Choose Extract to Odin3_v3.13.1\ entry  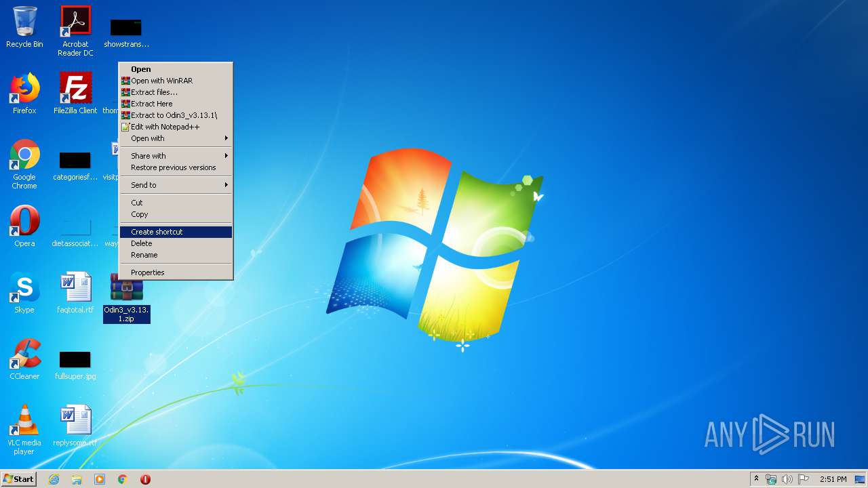point(176,115)
